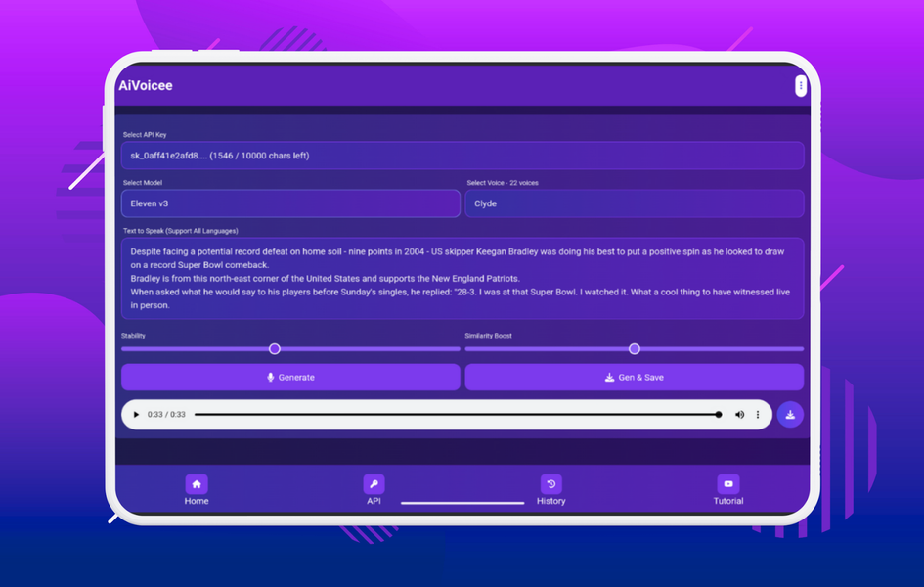Go to the Home tab
The image size is (924, 587).
tap(197, 490)
